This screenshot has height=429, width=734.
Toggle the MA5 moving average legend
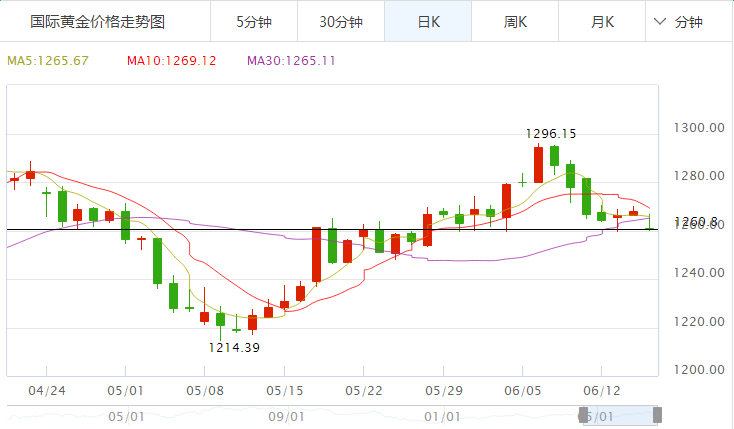[48, 61]
